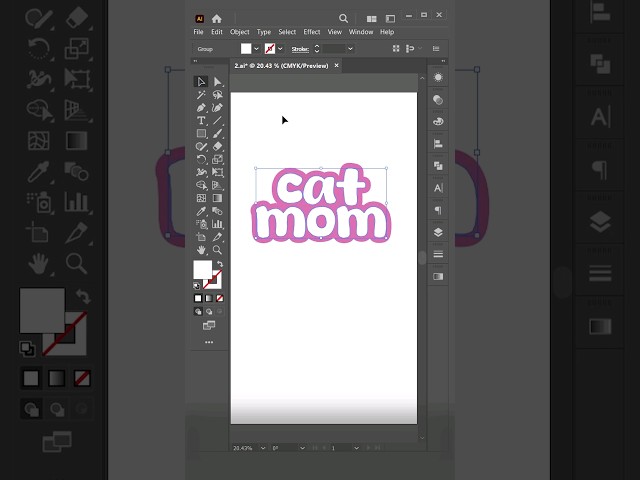Choose the Line Segment tool
The height and width of the screenshot is (480, 640).
(217, 121)
